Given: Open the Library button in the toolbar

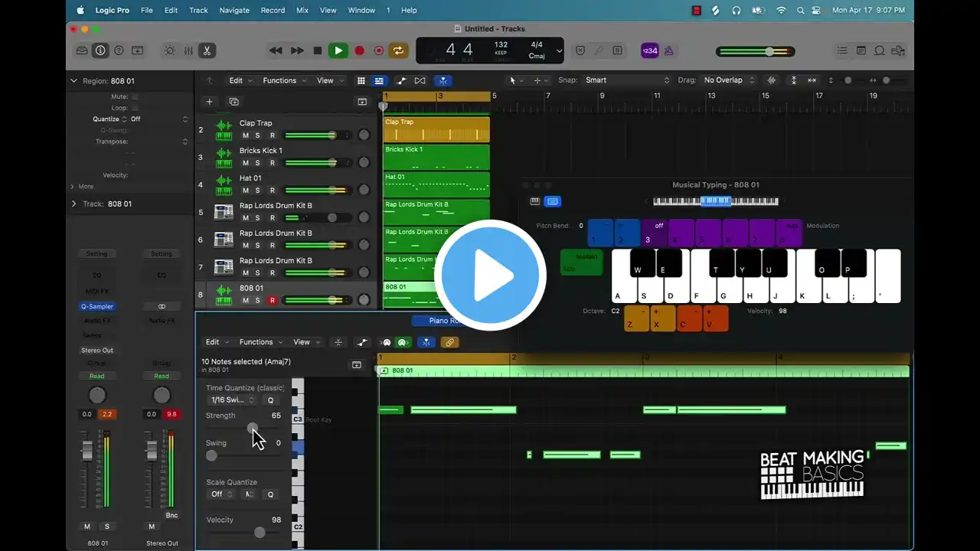Looking at the screenshot, I should (x=82, y=51).
